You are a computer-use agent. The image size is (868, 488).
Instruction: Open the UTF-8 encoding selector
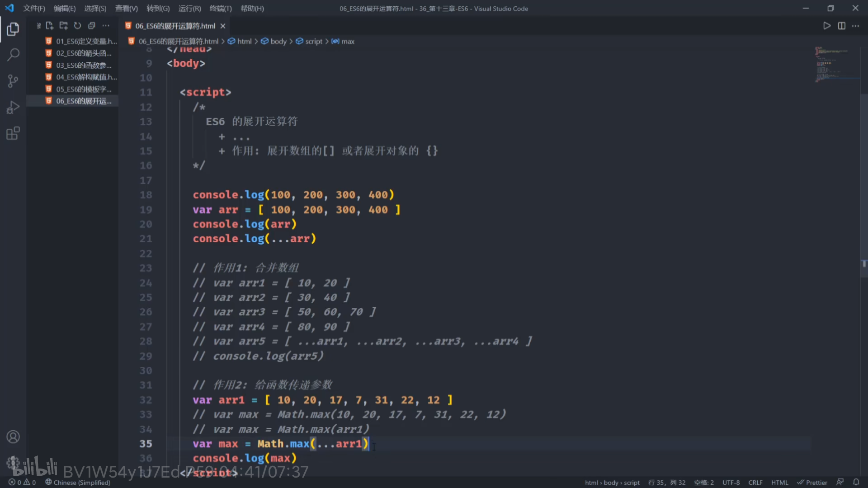coord(731,482)
